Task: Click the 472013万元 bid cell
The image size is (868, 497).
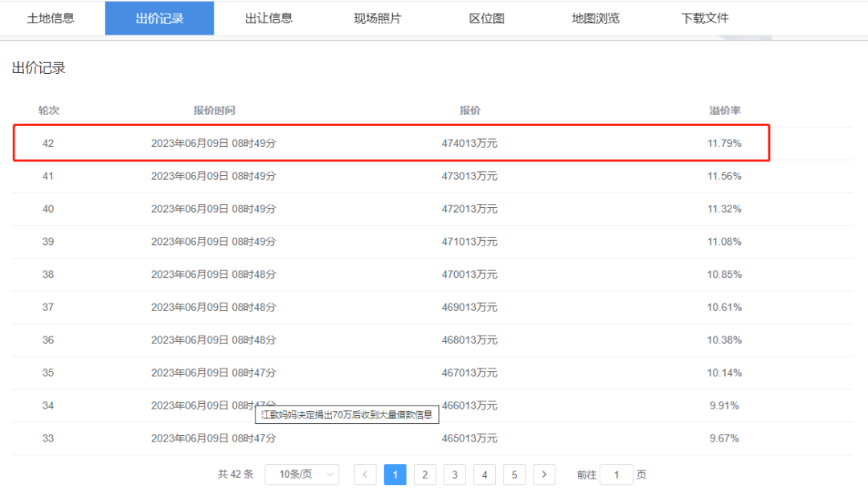Action: (x=469, y=209)
